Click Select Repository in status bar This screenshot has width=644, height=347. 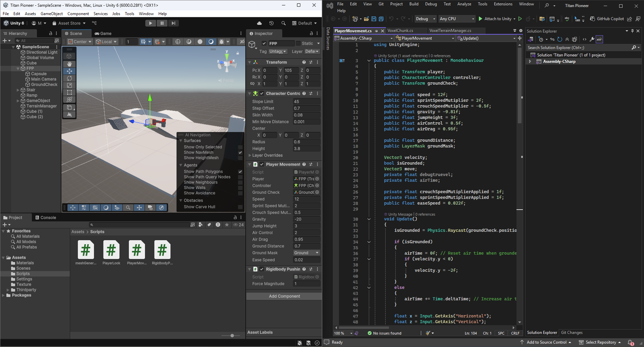coord(600,342)
